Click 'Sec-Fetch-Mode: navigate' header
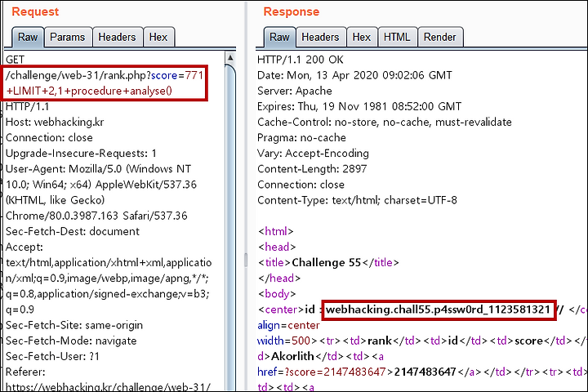This screenshot has width=588, height=392. (x=71, y=341)
